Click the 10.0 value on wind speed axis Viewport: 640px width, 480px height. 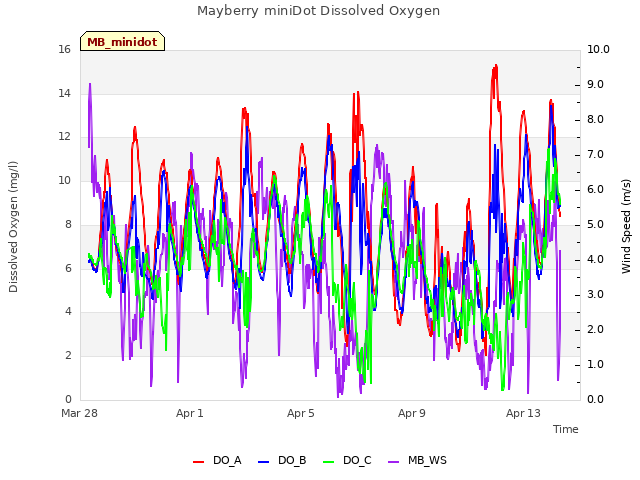[x=598, y=49]
